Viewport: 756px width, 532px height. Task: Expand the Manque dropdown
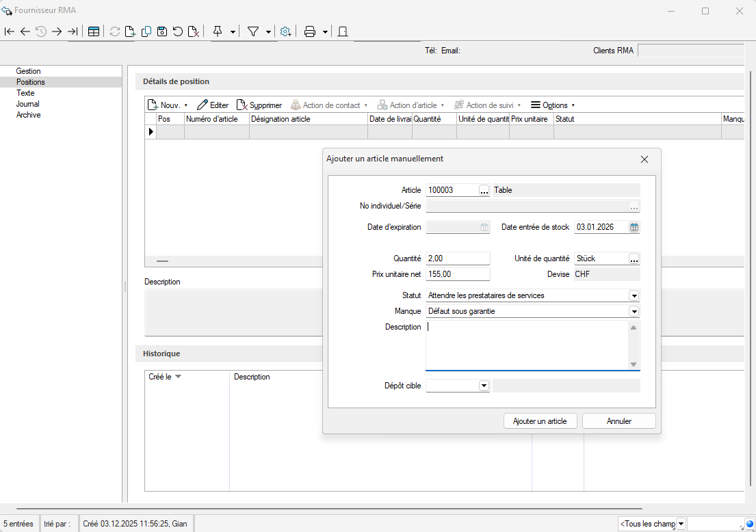click(634, 312)
